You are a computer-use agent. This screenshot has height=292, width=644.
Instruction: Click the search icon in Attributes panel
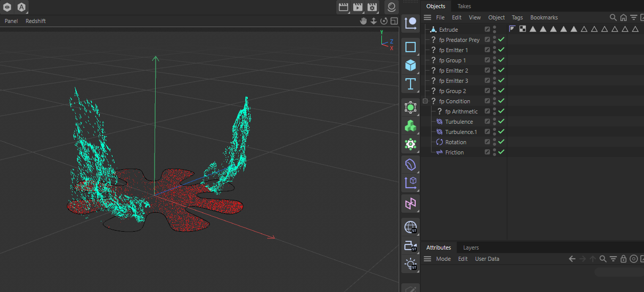[603, 259]
